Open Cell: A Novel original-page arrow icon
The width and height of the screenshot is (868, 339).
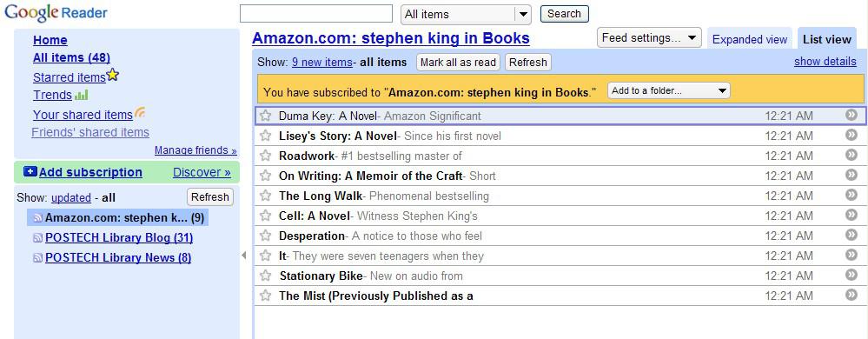(851, 215)
